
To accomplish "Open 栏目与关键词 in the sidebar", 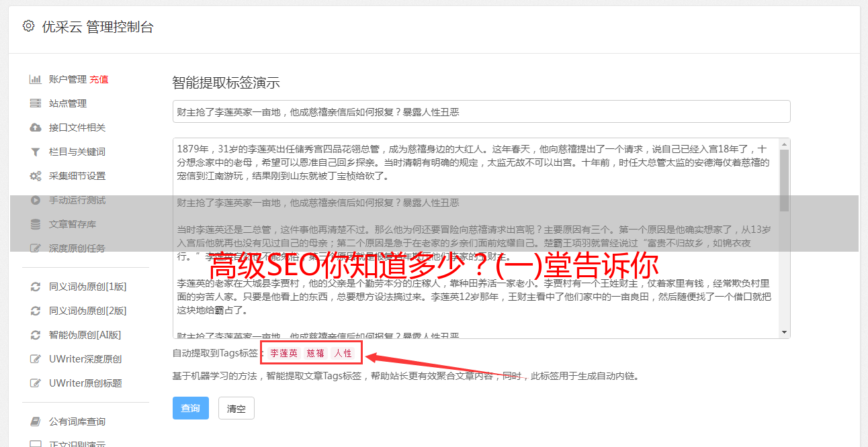I will click(77, 152).
